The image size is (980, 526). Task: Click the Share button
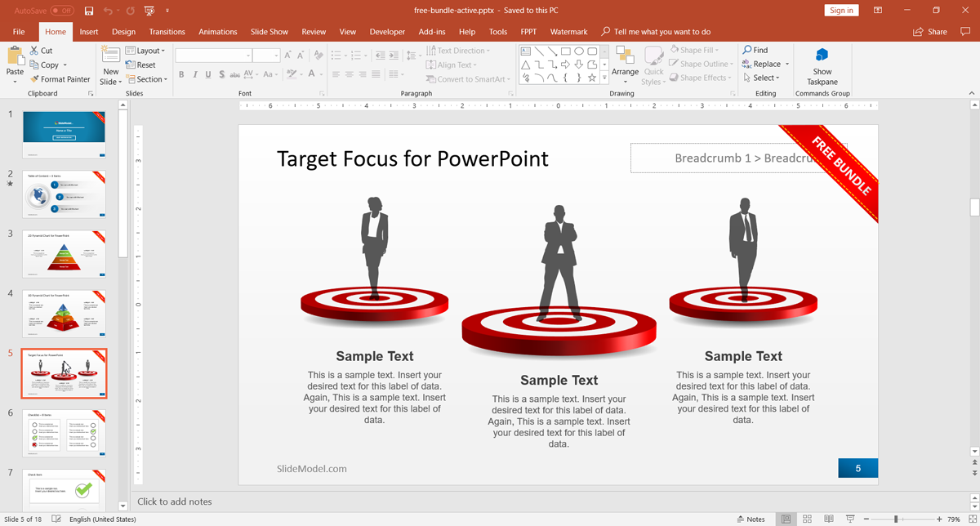click(x=931, y=32)
